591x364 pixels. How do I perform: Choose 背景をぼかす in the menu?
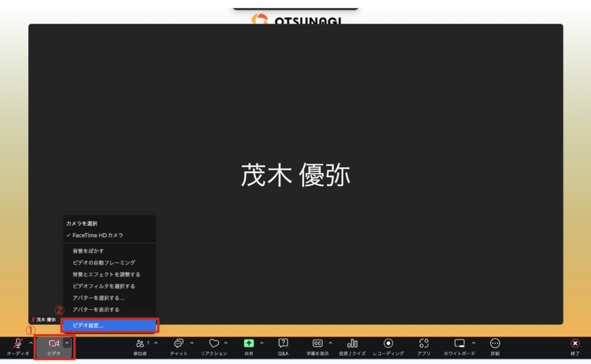(88, 251)
